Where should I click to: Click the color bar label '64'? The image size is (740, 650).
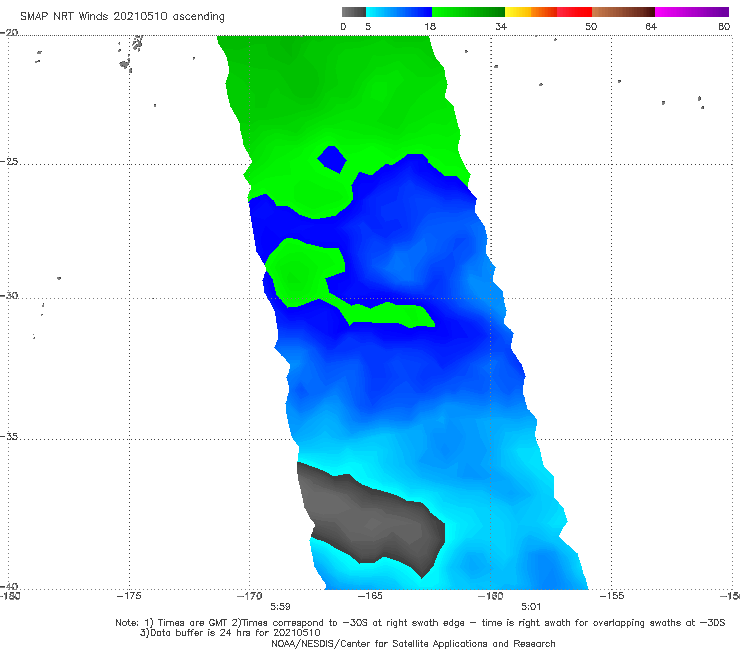(x=651, y=27)
